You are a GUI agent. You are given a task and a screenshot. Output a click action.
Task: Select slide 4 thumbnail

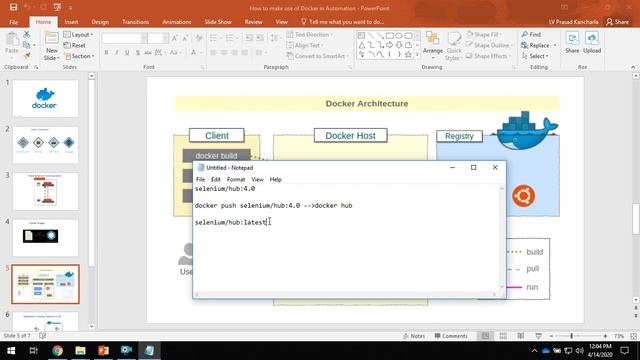[45, 237]
